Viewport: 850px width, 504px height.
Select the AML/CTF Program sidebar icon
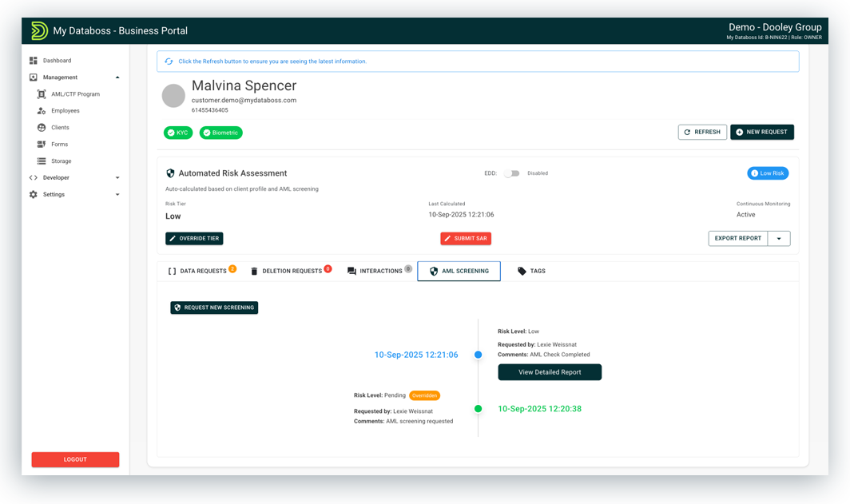[x=42, y=93]
